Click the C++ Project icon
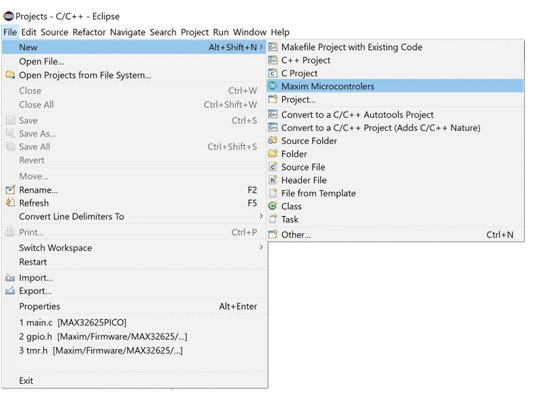The width and height of the screenshot is (536, 396). [x=272, y=60]
